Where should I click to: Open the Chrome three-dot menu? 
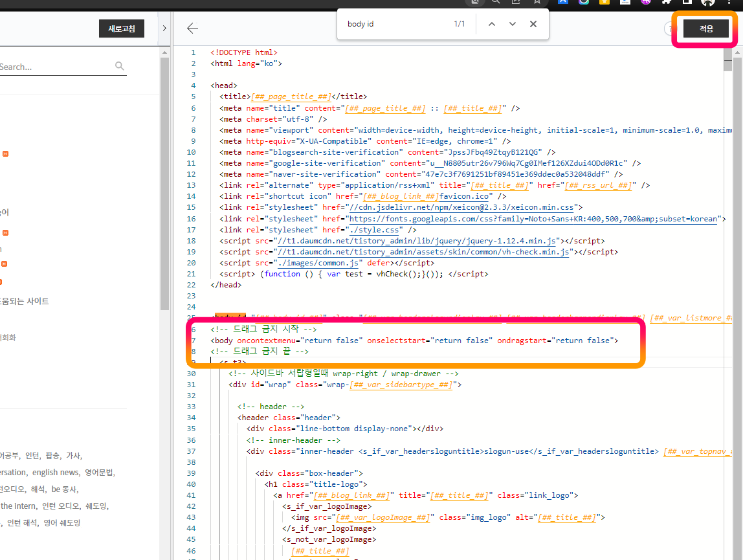tap(729, 2)
